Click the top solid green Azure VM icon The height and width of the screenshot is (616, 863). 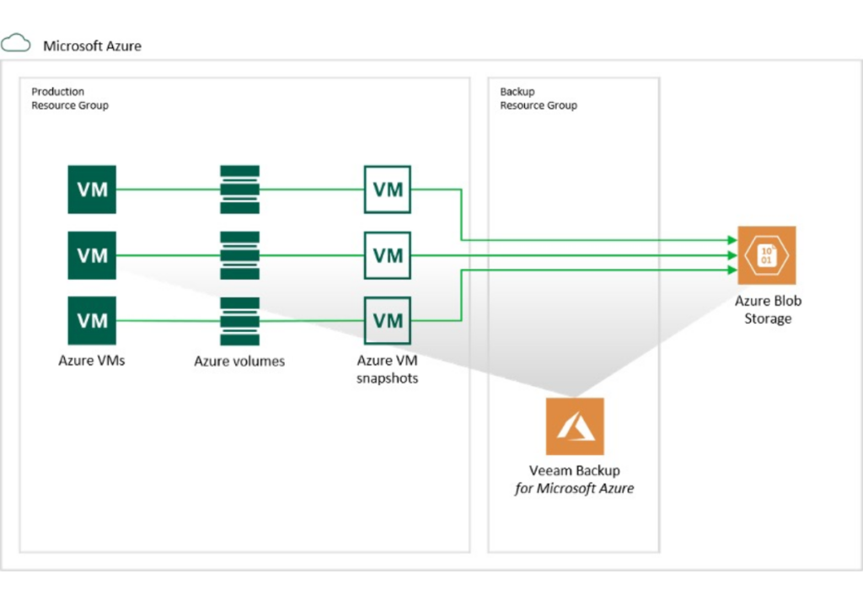tap(92, 190)
